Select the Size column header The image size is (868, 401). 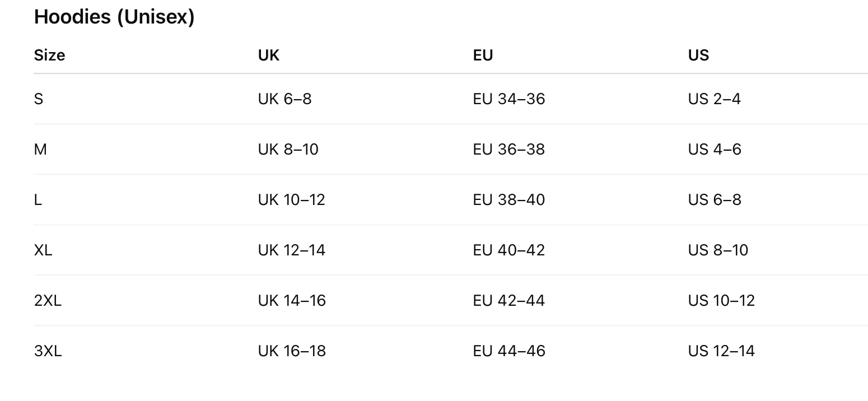point(49,55)
